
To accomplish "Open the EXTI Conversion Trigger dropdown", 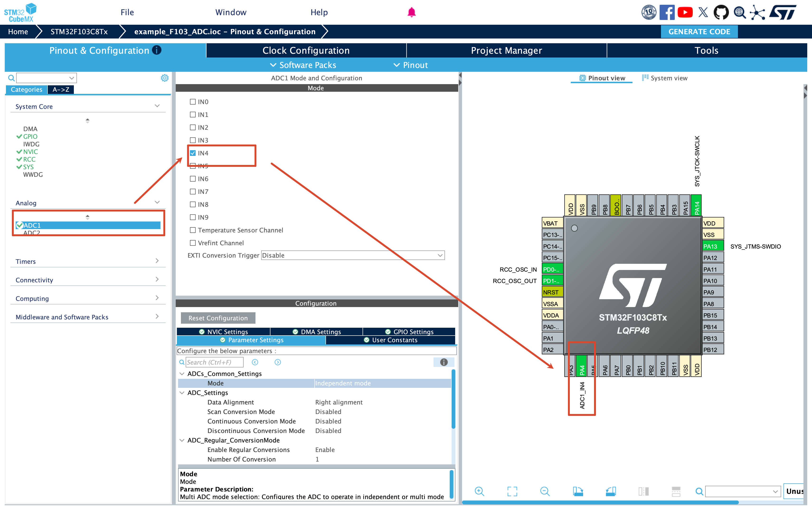I will coord(353,255).
